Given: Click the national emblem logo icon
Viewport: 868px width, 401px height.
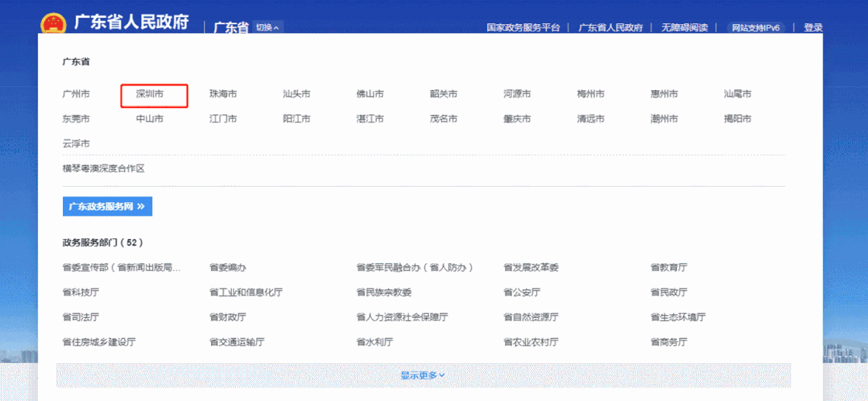Looking at the screenshot, I should [x=52, y=23].
